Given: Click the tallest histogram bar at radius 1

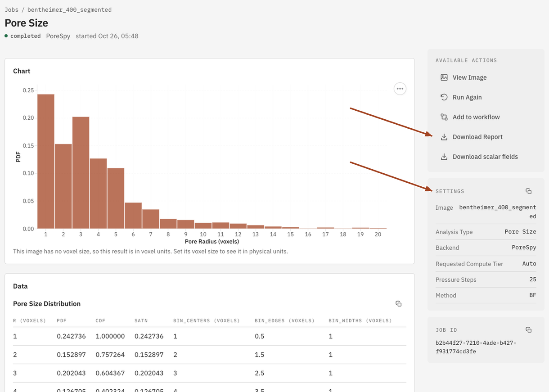Looking at the screenshot, I should pos(46,161).
